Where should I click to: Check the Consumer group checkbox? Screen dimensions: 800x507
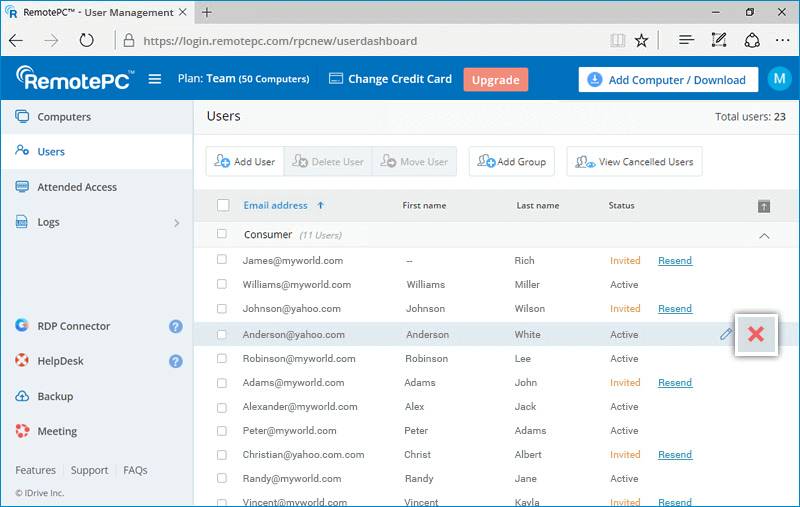click(221, 234)
